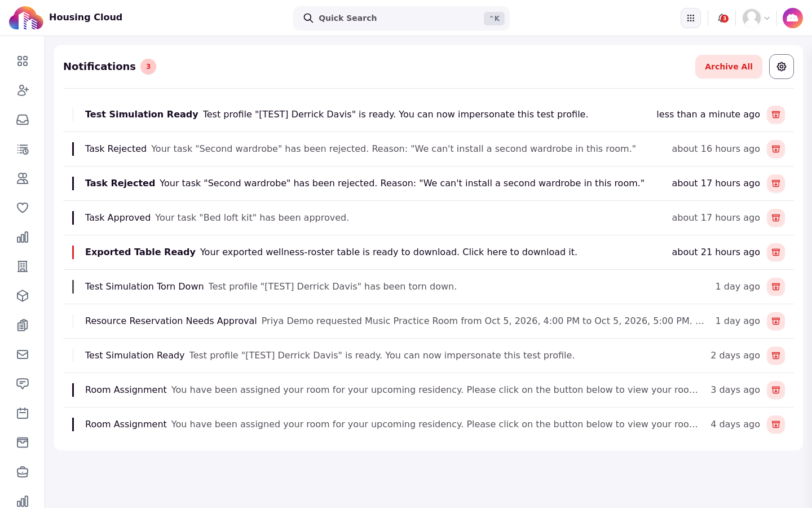The image size is (812, 508).
Task: Archive the Task Approved notification
Action: [776, 218]
